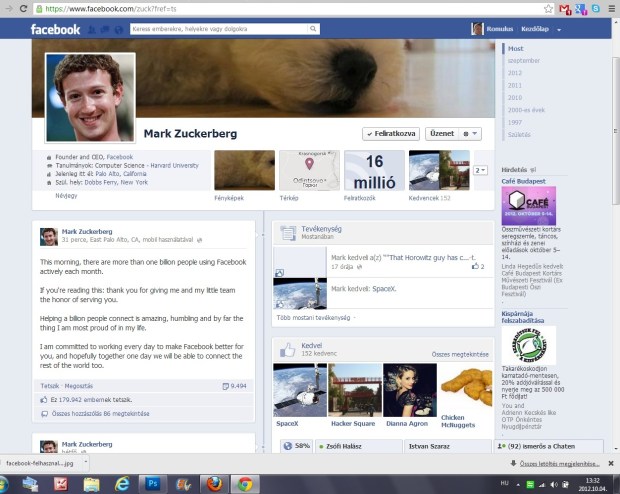Click the Tevékenység activity notepad icon
This screenshot has width=620, height=494.
click(288, 232)
